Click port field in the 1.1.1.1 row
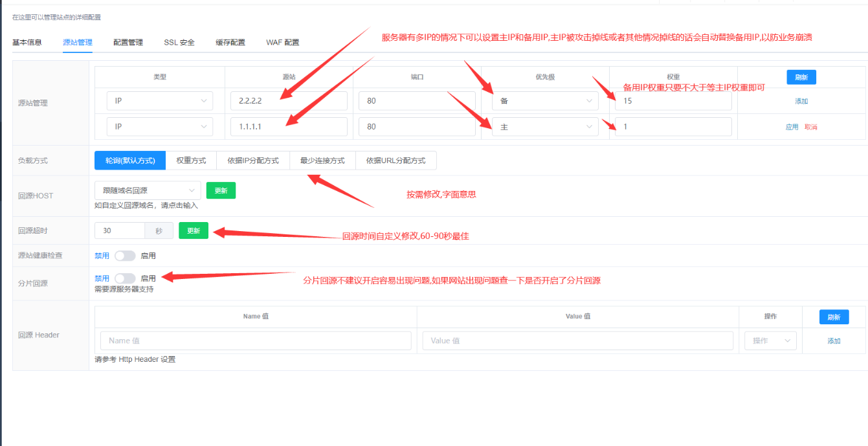Image resolution: width=868 pixels, height=446 pixels. point(417,127)
